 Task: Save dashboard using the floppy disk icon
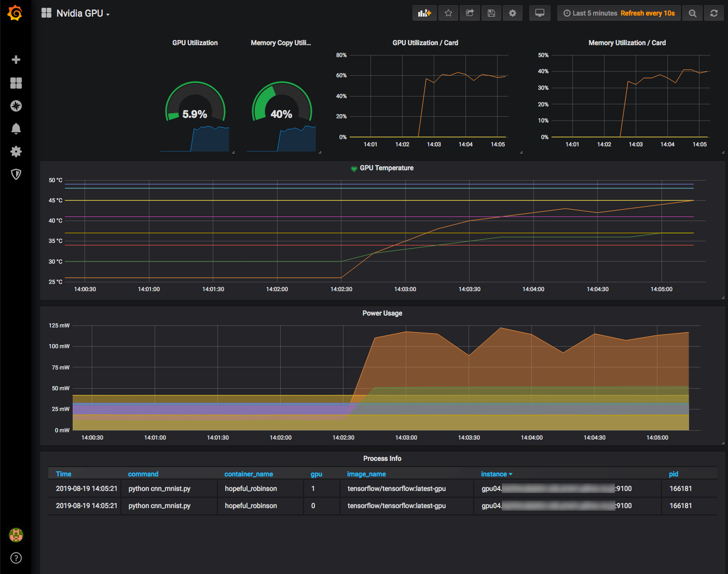pyautogui.click(x=491, y=13)
